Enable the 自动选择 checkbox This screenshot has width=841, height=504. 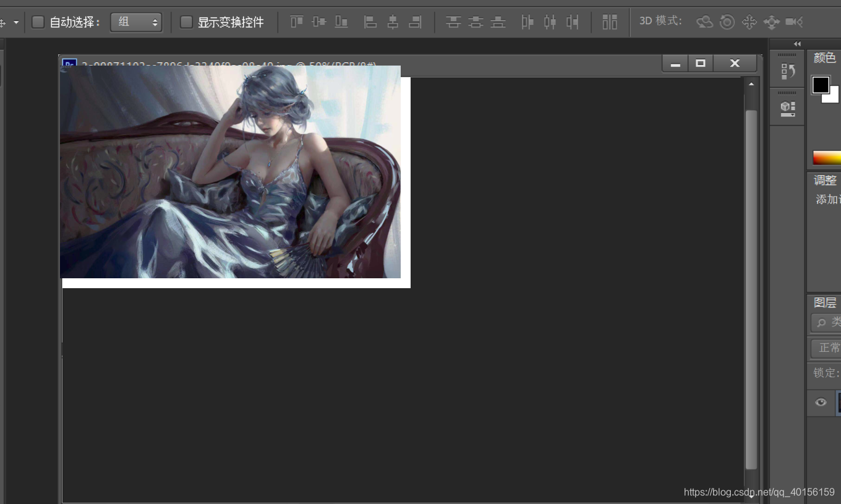coord(38,22)
